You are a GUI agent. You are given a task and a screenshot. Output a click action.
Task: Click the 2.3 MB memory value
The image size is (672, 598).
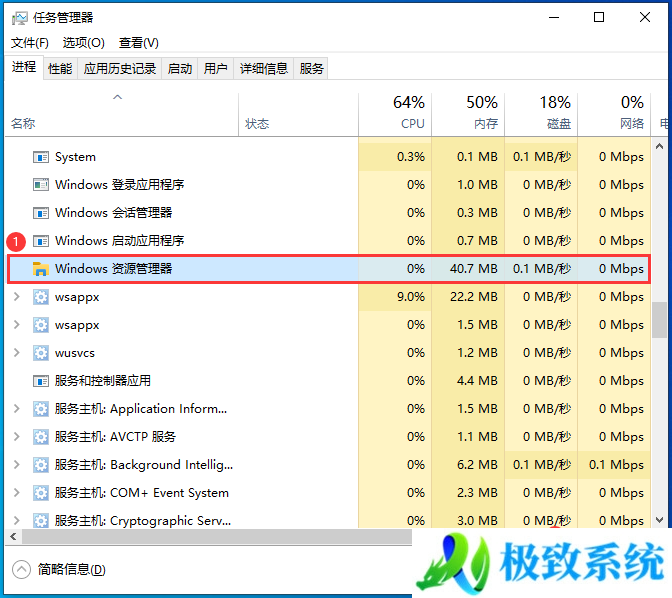(477, 493)
